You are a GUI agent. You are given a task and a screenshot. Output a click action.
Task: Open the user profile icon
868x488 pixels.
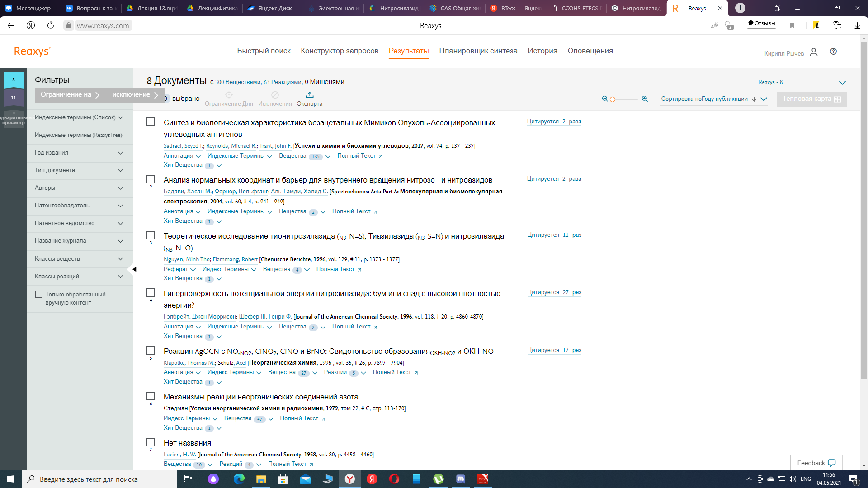(x=814, y=52)
